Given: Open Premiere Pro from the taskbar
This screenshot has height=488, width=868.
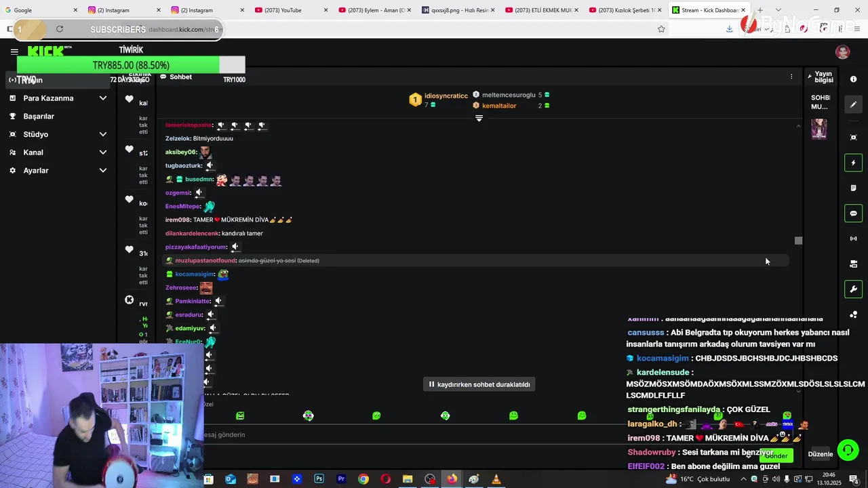Looking at the screenshot, I should click(341, 479).
